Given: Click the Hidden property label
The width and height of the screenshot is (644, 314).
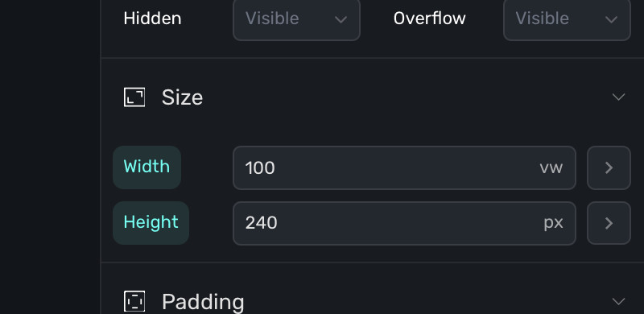Looking at the screenshot, I should [x=152, y=19].
